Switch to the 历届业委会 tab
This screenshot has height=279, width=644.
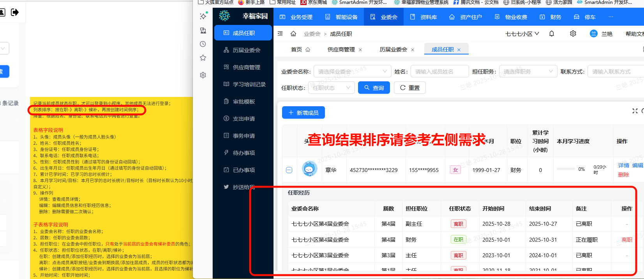(x=393, y=49)
